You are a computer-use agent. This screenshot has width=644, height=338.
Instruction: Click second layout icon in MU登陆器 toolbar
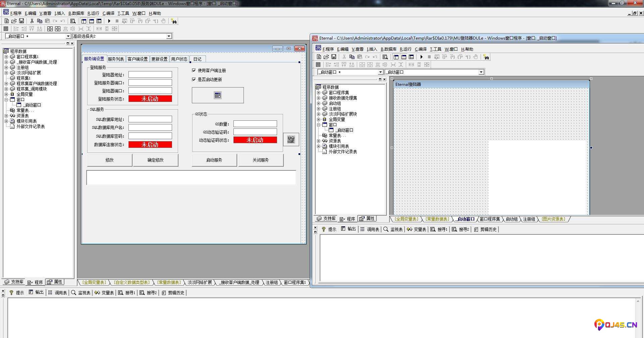click(x=404, y=57)
